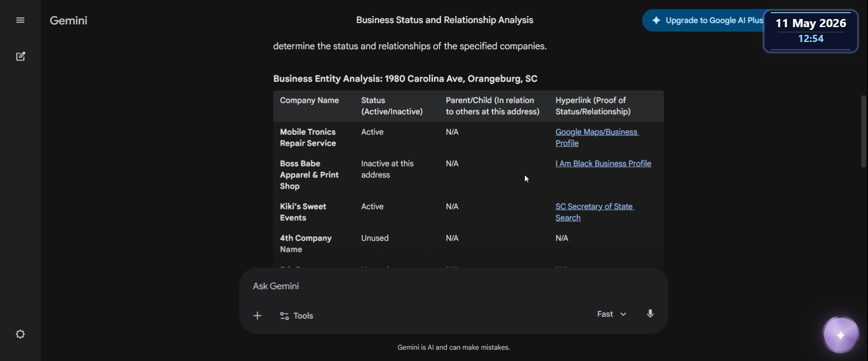Start a new chat with the compose icon

[x=20, y=57]
